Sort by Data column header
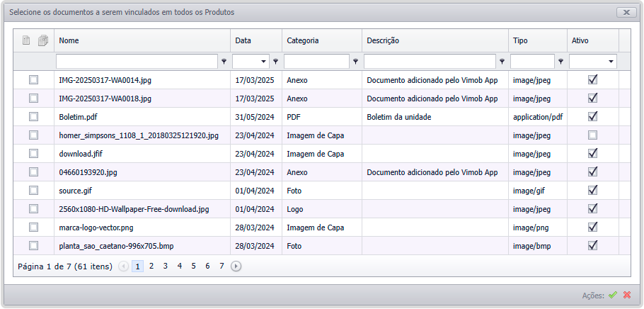 [256, 40]
